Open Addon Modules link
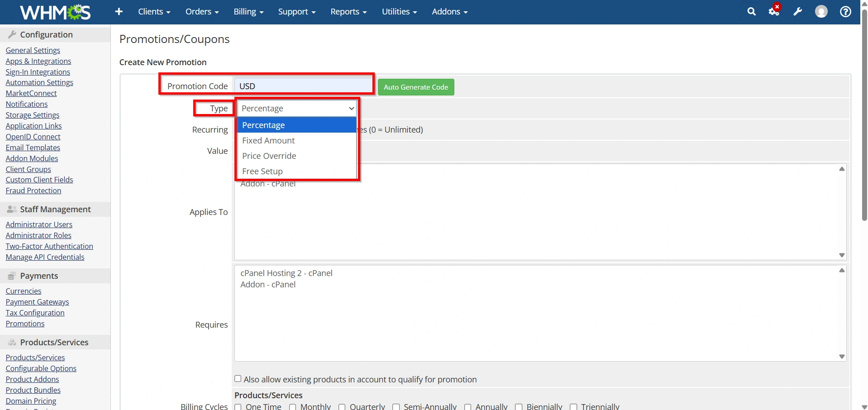This screenshot has width=868, height=410. click(x=32, y=158)
